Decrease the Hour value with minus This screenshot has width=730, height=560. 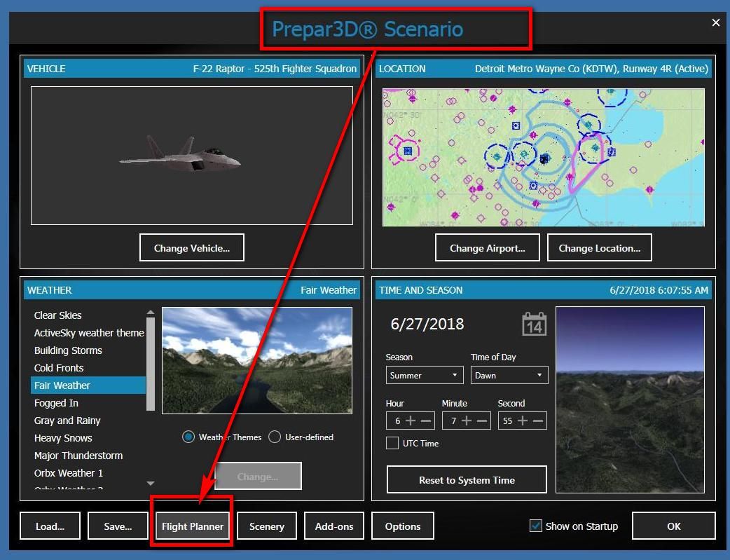425,421
